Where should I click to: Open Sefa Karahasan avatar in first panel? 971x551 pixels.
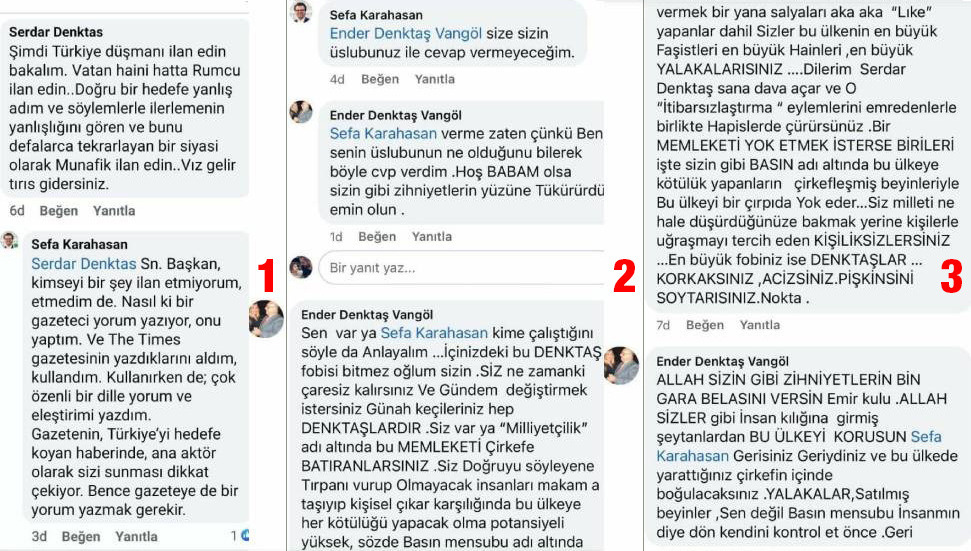click(x=9, y=240)
